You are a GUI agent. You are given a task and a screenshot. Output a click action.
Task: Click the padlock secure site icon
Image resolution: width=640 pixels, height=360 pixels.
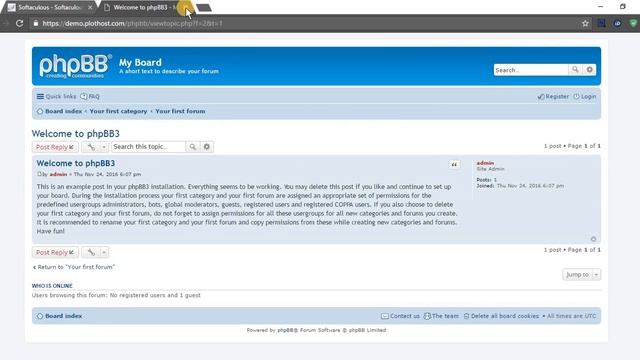click(x=36, y=23)
